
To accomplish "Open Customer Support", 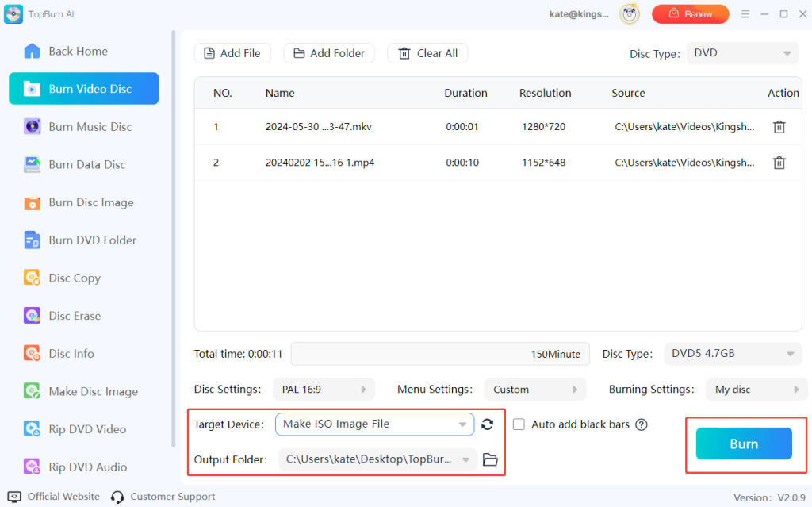I will coord(171,496).
